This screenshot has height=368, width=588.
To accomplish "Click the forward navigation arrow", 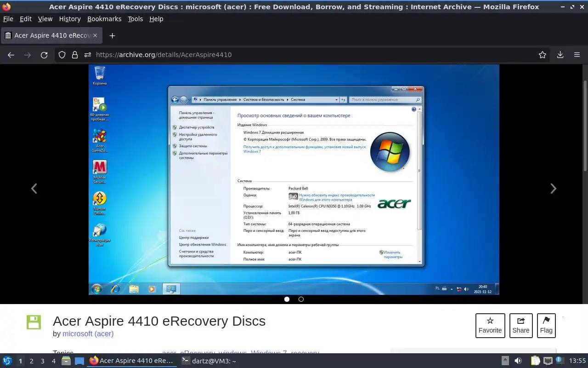I will coord(28,55).
